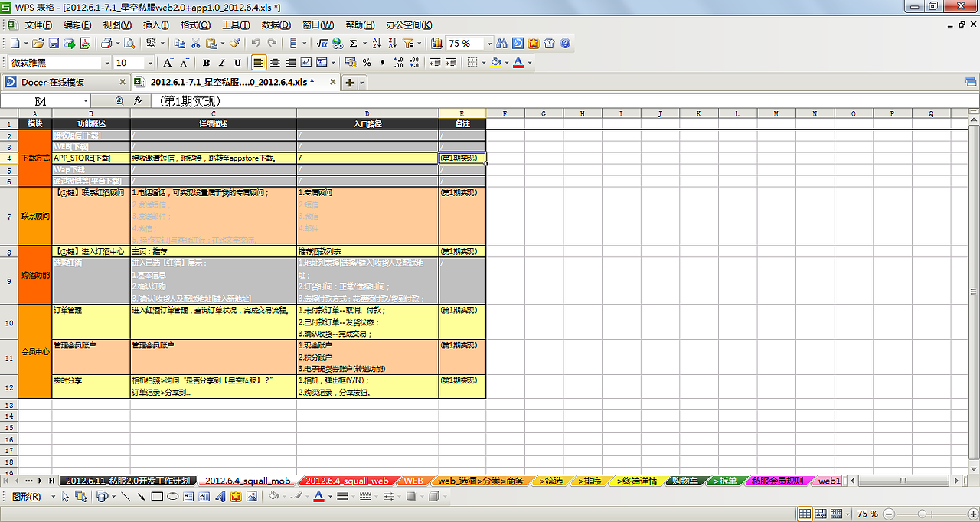Apply percent style formatting
The width and height of the screenshot is (980, 522).
366,62
